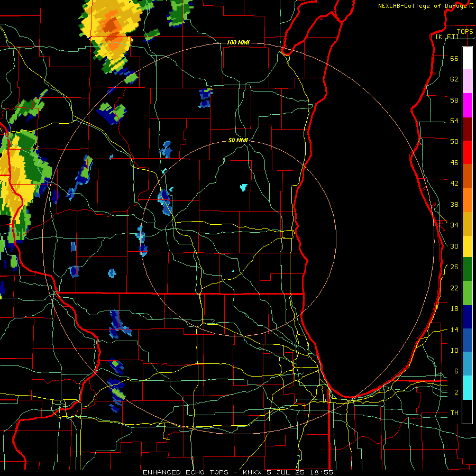476x476 pixels.
Task: Click the white swatch in the tops legend
Action: 467,58
